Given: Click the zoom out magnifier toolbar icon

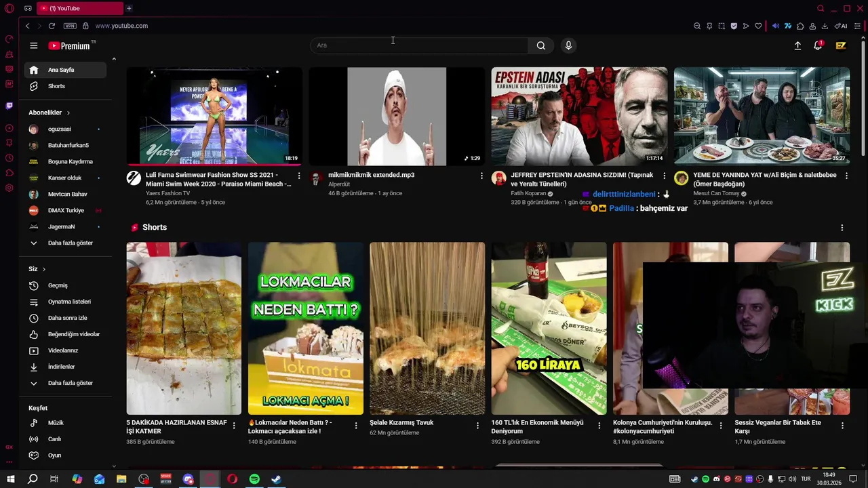Looking at the screenshot, I should pyautogui.click(x=697, y=26).
